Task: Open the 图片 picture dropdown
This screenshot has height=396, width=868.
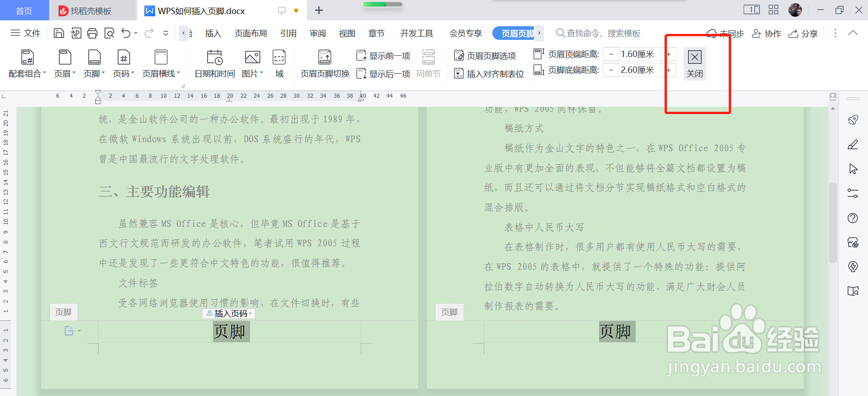Action: 252,64
